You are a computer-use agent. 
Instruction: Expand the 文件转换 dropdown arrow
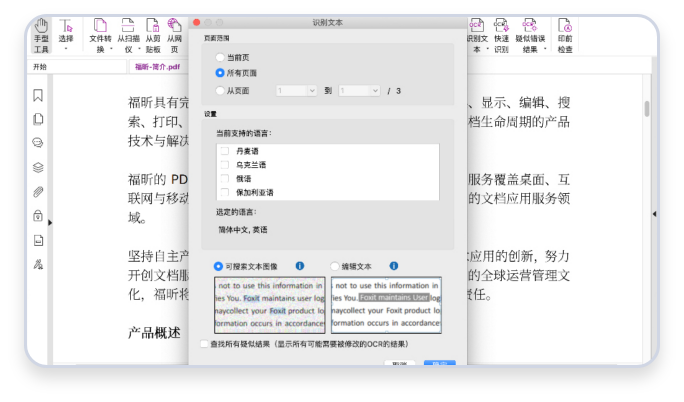(111, 49)
